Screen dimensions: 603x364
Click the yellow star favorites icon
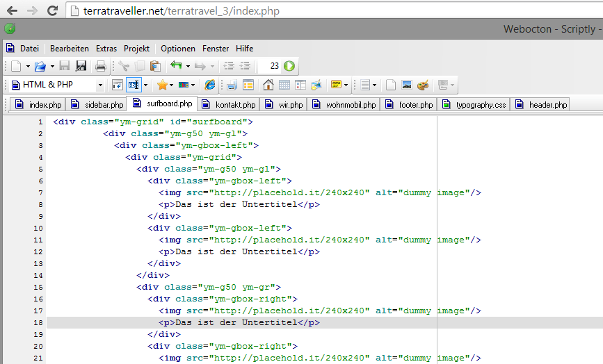[162, 85]
